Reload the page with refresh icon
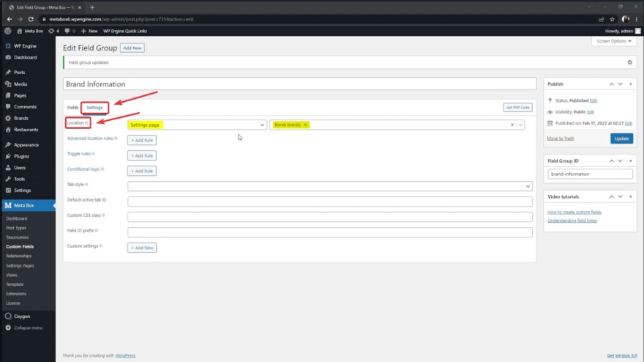The height and width of the screenshot is (362, 644). click(31, 19)
